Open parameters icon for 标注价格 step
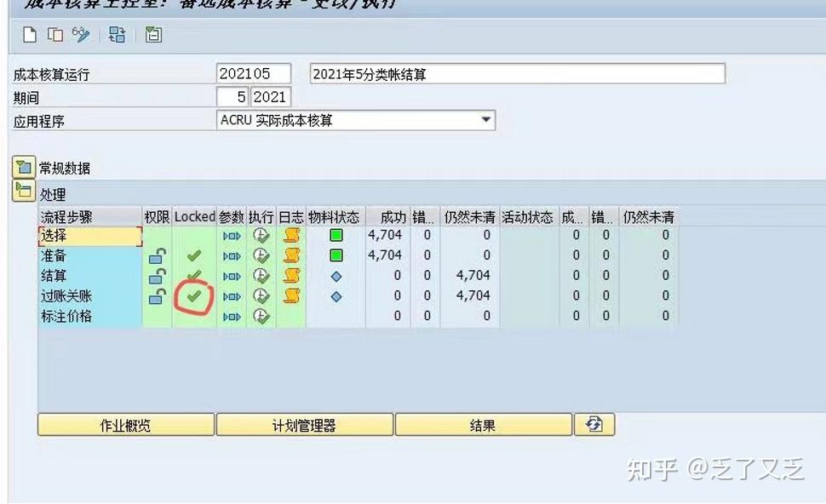This screenshot has height=504, width=826. (x=232, y=316)
